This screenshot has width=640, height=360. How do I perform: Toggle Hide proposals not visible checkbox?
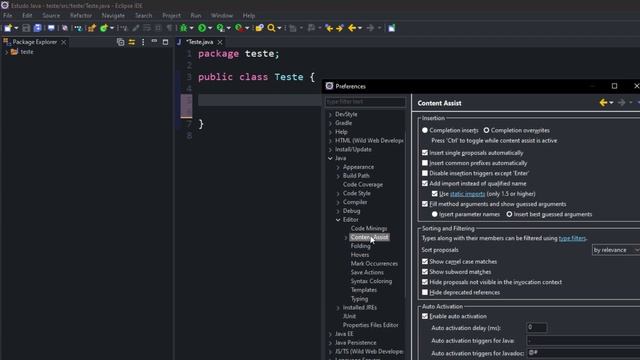(425, 282)
